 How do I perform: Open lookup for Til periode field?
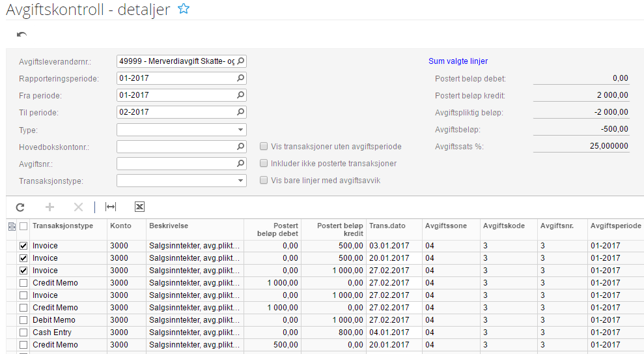point(241,112)
